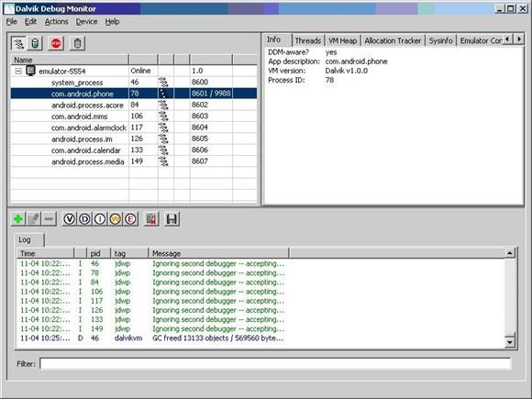The image size is (532, 399).
Task: Select the Log tab
Action: coord(28,240)
